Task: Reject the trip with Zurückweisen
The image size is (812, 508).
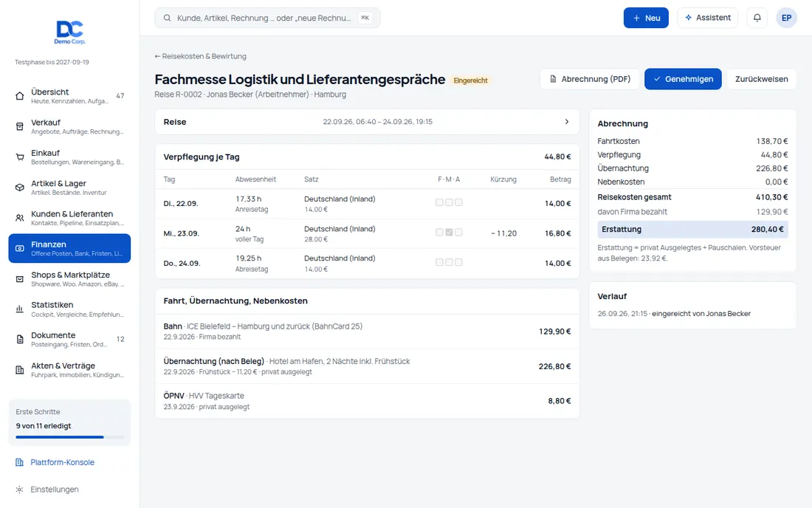Action: [761, 79]
